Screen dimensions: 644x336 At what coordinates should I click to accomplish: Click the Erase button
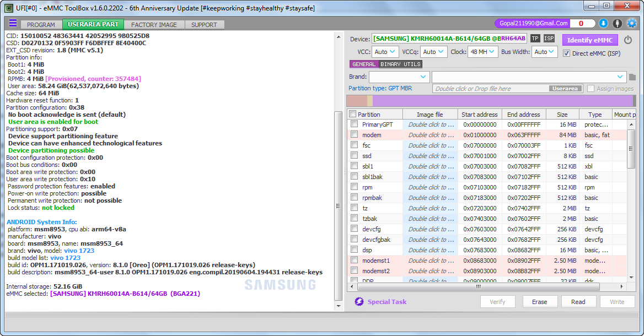pyautogui.click(x=539, y=301)
